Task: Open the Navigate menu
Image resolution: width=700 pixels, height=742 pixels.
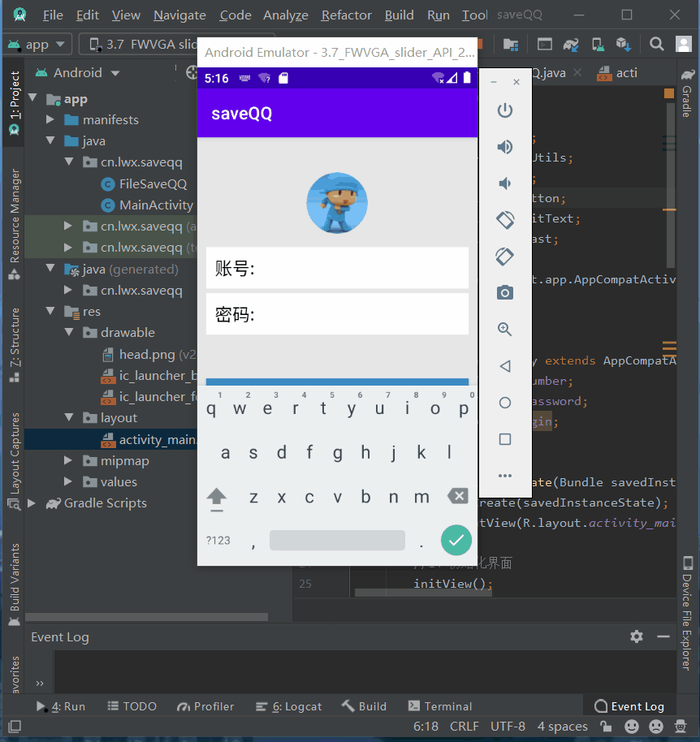Action: (x=179, y=15)
